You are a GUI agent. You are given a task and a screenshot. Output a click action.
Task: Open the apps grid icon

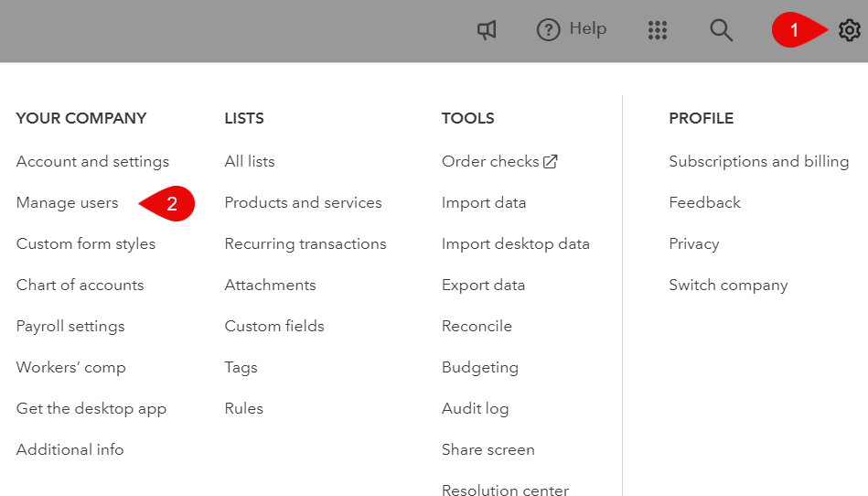point(657,30)
